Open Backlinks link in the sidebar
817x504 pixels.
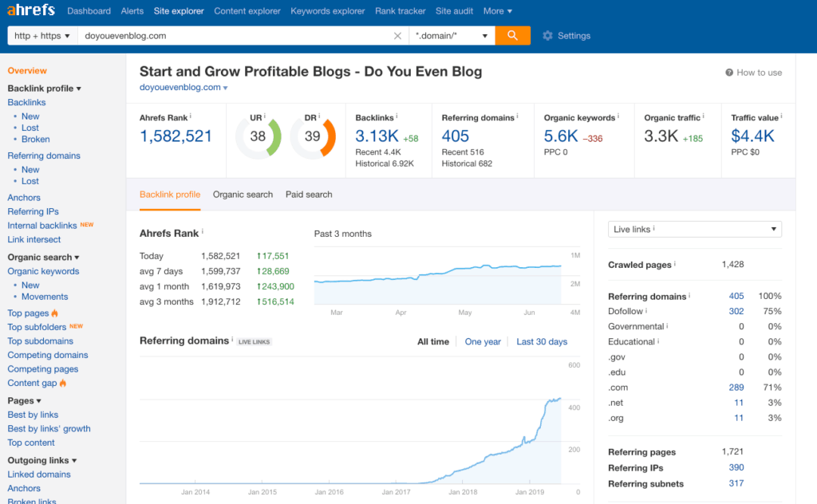pyautogui.click(x=26, y=102)
